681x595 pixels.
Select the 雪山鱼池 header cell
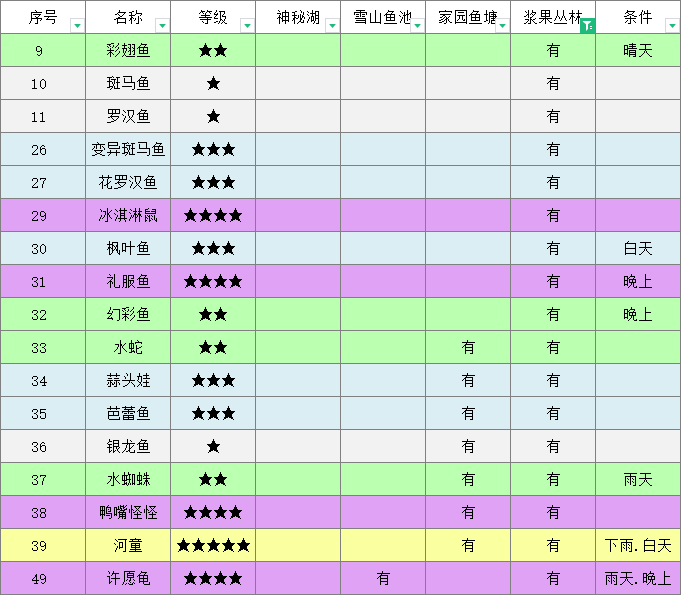click(x=383, y=17)
